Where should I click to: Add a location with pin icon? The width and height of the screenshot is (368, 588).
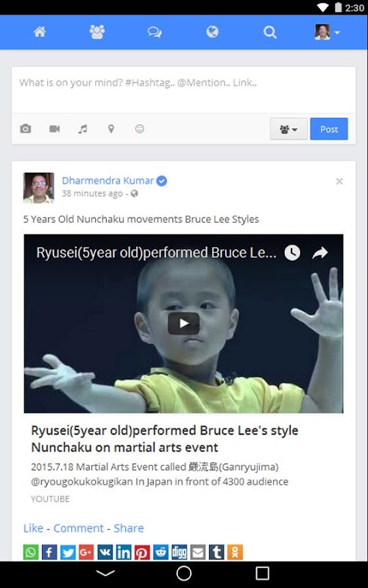coord(111,129)
